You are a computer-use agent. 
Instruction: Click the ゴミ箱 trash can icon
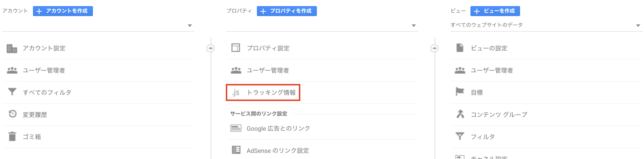pyautogui.click(x=12, y=136)
